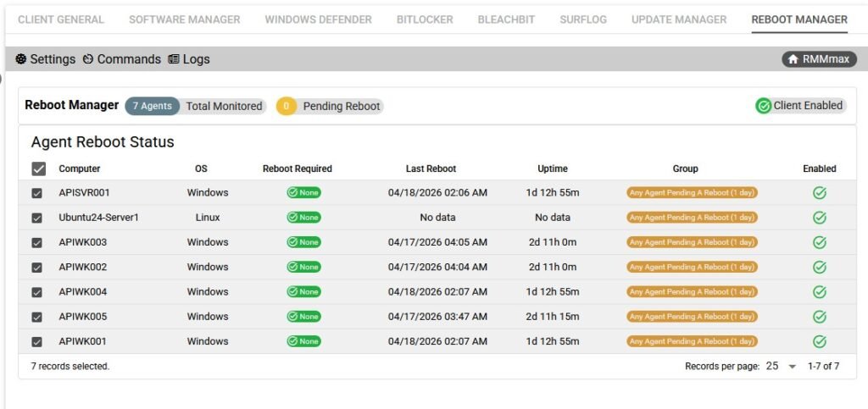Click group tag for APISVR001 row
Screen dimensions: 868x409
692,193
